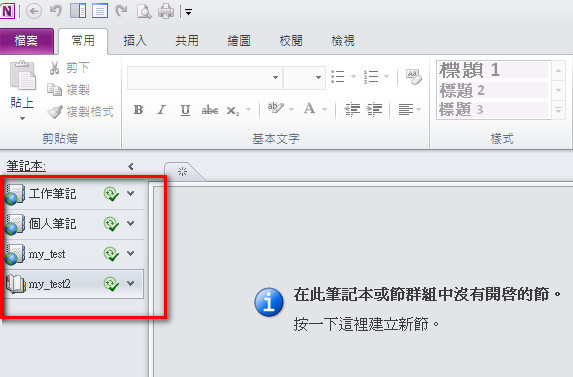
Task: Apply numbered list formatting
Action: coord(371,77)
